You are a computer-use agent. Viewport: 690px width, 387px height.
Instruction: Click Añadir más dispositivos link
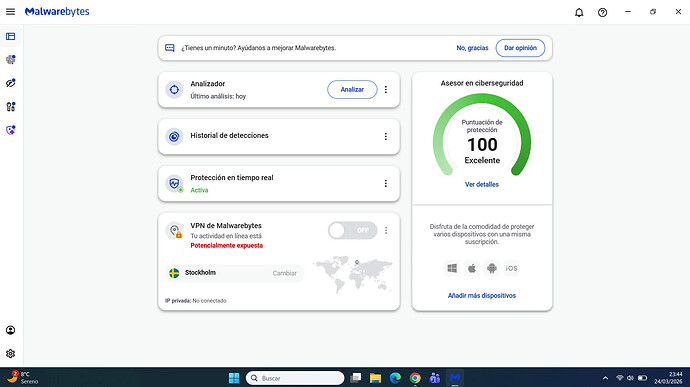(x=482, y=295)
